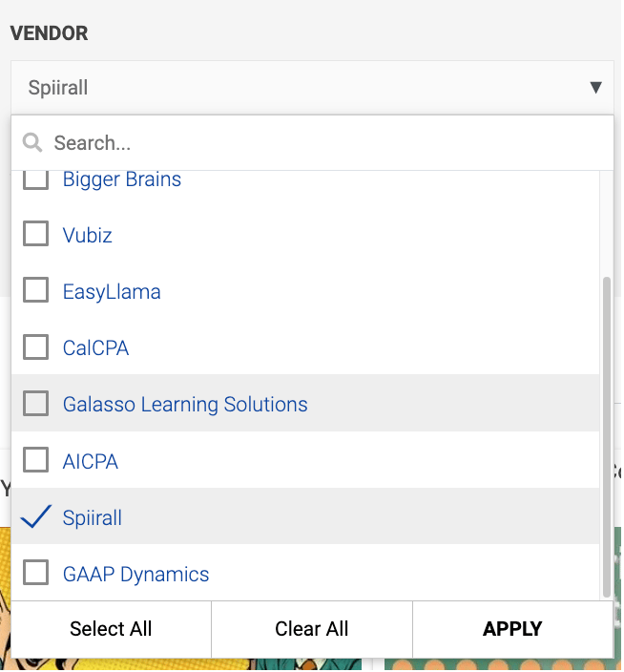The image size is (624, 672).
Task: Check the Bigger Brains checkbox
Action: click(35, 178)
